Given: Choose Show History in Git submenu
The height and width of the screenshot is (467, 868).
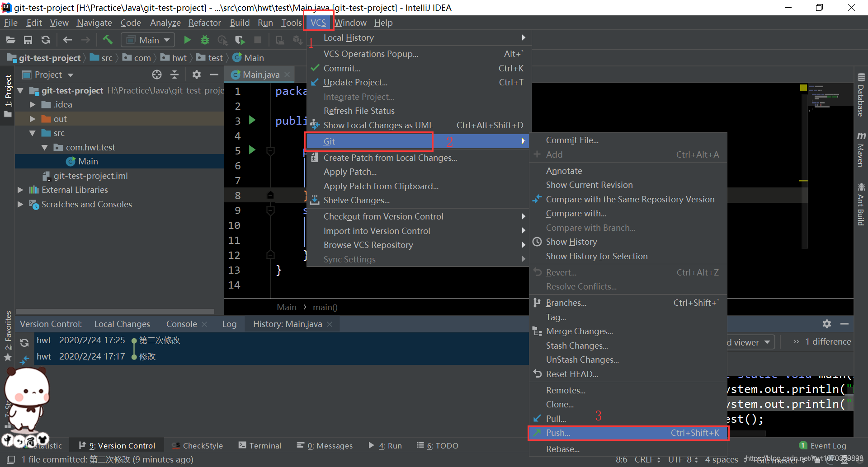Looking at the screenshot, I should pos(628,242).
